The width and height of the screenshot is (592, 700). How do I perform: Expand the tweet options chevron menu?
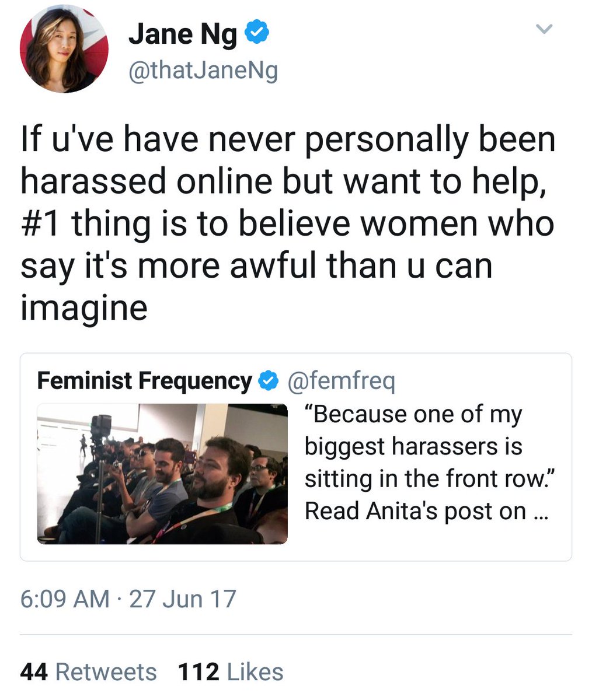tap(544, 29)
